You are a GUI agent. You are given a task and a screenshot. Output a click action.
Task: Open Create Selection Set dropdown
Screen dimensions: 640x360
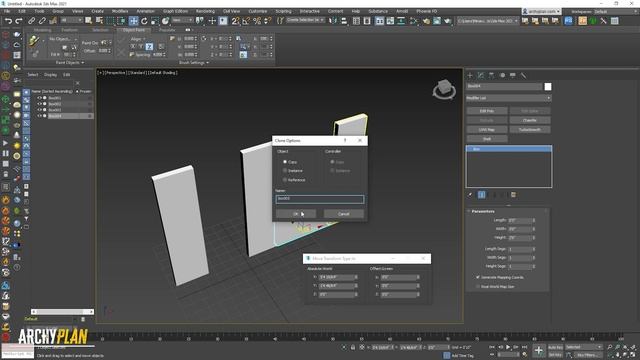305,20
